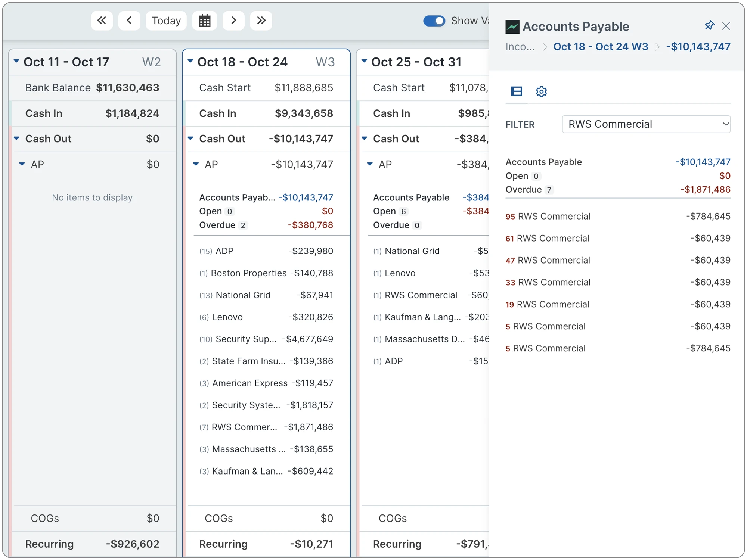Open the calendar date picker

coord(204,20)
